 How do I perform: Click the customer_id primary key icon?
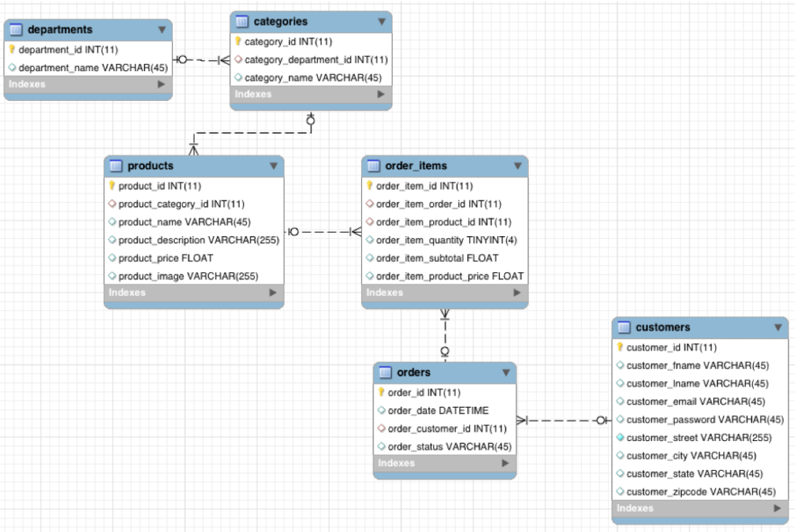(x=619, y=348)
